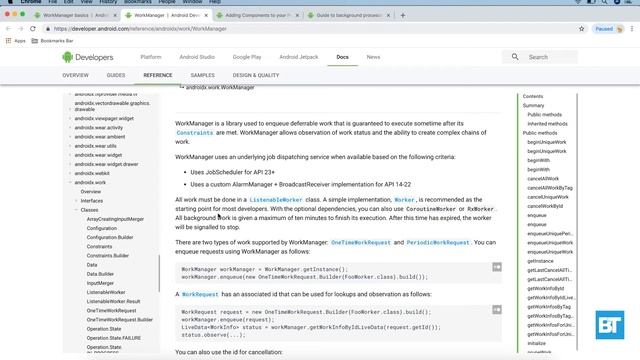Open the Worker inline link

tap(404, 200)
